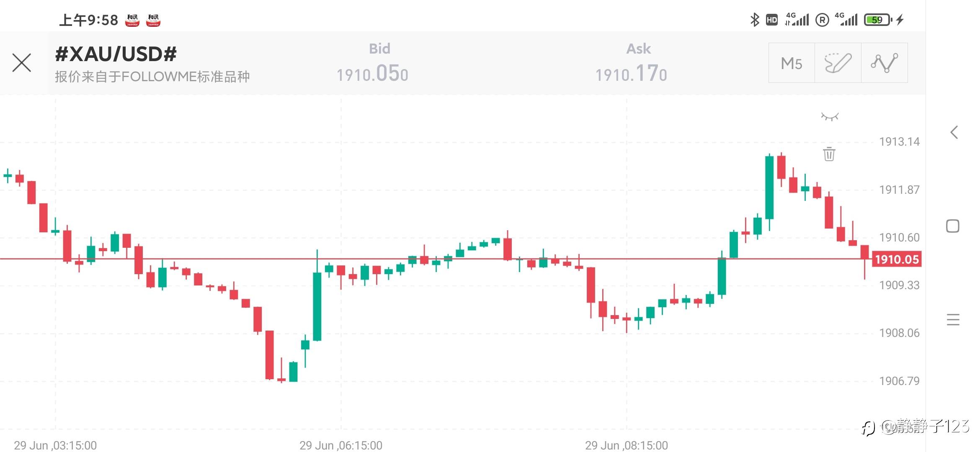Click the red 1910.05 current price label
The height and width of the screenshot is (452, 980).
click(896, 259)
